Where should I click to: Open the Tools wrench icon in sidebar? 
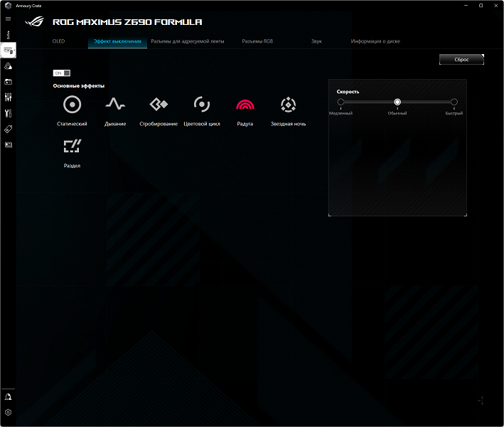[x=9, y=113]
